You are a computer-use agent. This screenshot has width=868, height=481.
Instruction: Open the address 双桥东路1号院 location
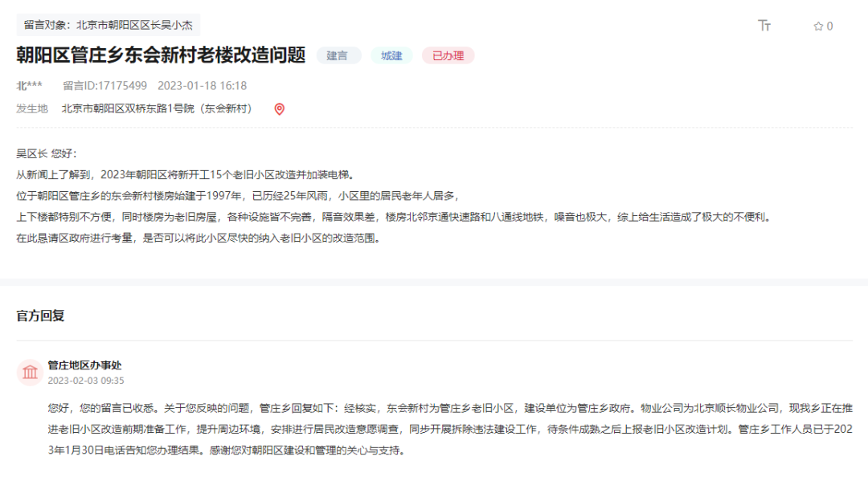coord(157,109)
